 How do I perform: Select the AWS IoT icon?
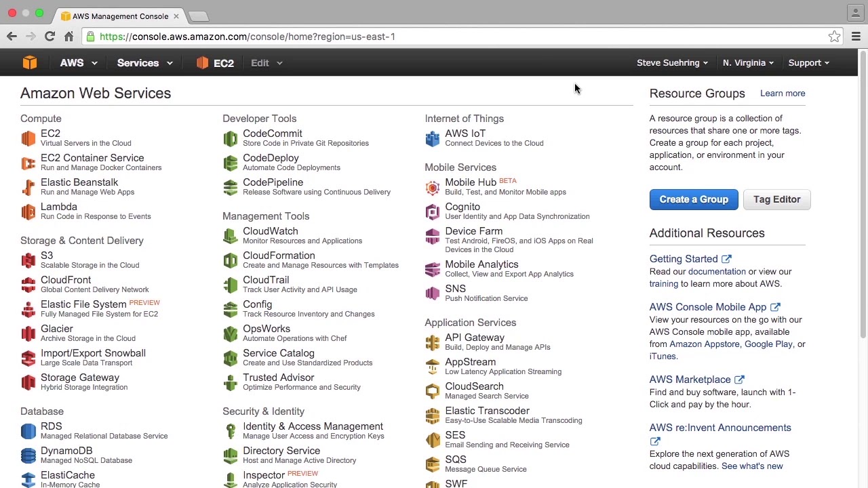(x=433, y=138)
